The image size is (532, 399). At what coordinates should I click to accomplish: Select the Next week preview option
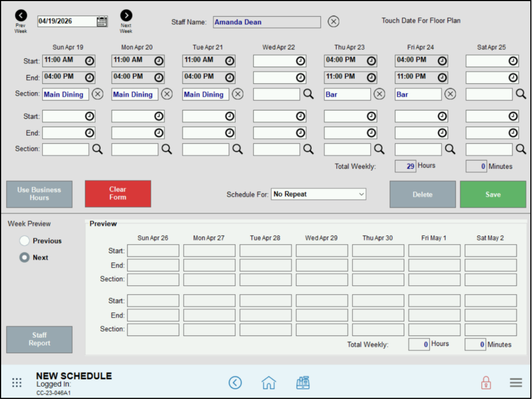24,257
